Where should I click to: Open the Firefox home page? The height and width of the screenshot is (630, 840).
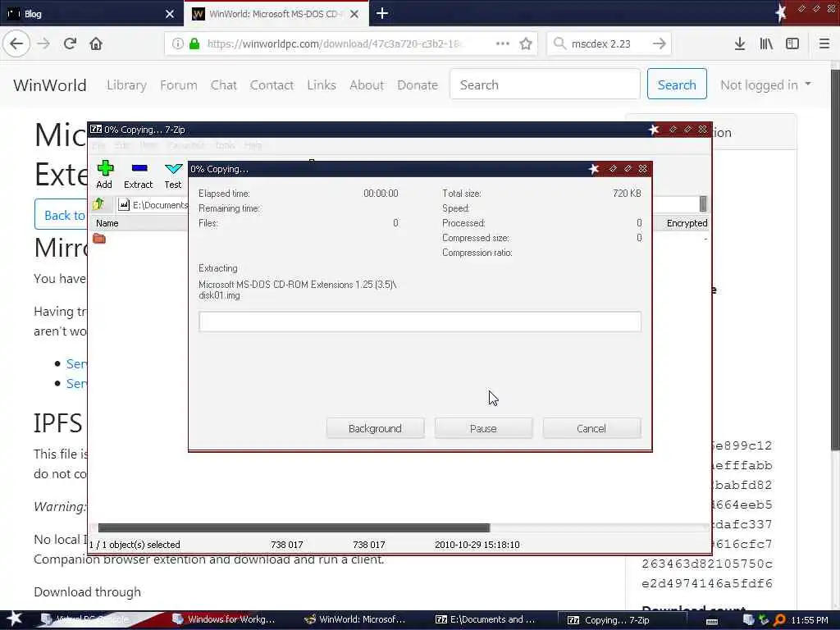coord(96,43)
